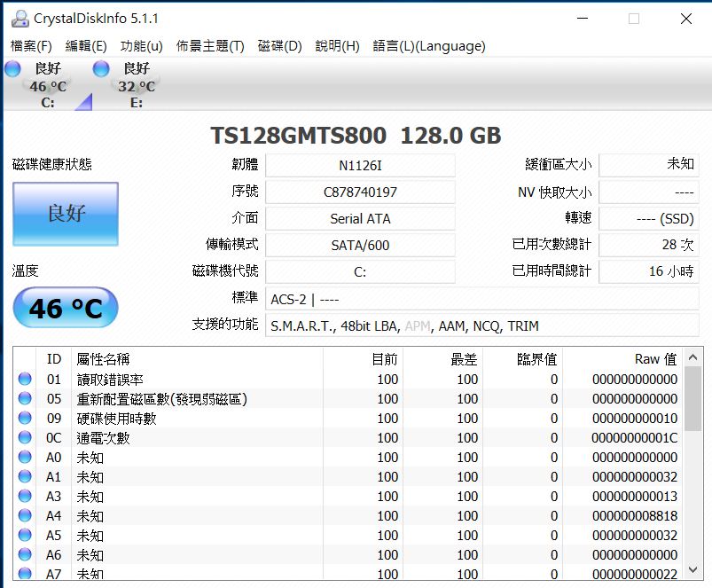Select the 硬碟使用時數 attribute name
Screen dimensions: 712x588
pos(116,419)
